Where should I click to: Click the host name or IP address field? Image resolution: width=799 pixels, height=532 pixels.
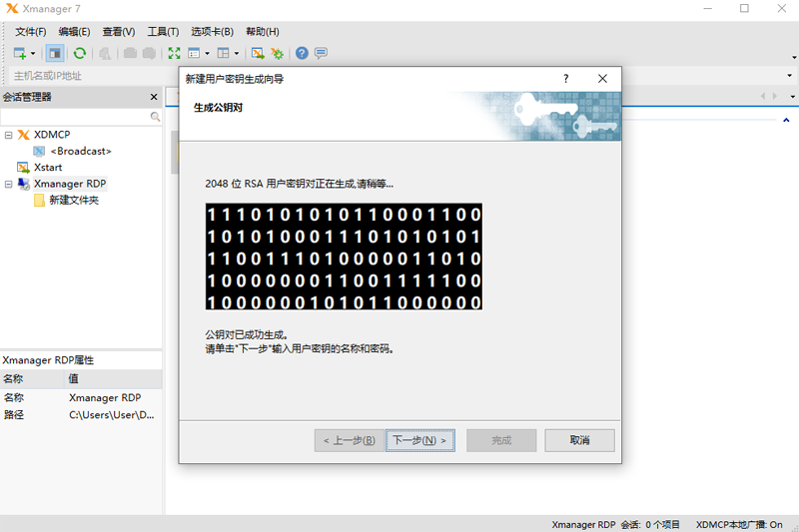pyautogui.click(x=90, y=76)
